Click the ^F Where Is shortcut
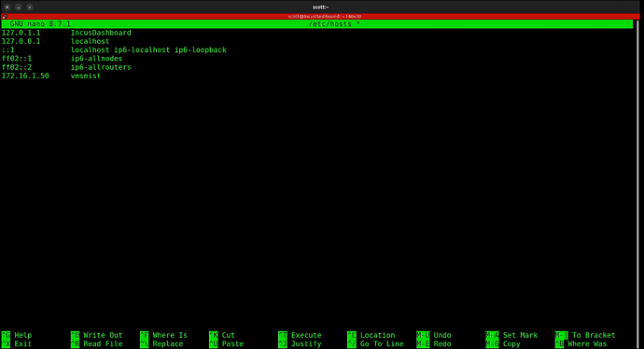Viewport: 644px width, 349px height. pyautogui.click(x=163, y=335)
